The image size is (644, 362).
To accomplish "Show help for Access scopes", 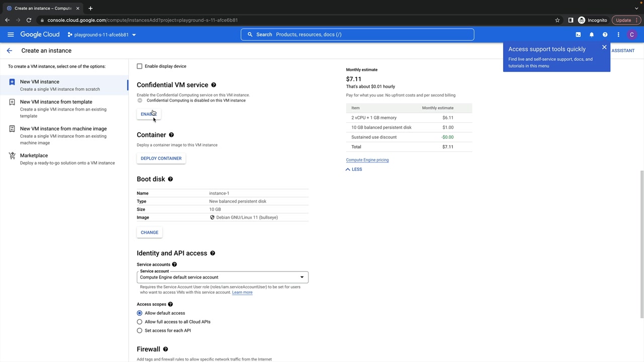I will [x=170, y=304].
